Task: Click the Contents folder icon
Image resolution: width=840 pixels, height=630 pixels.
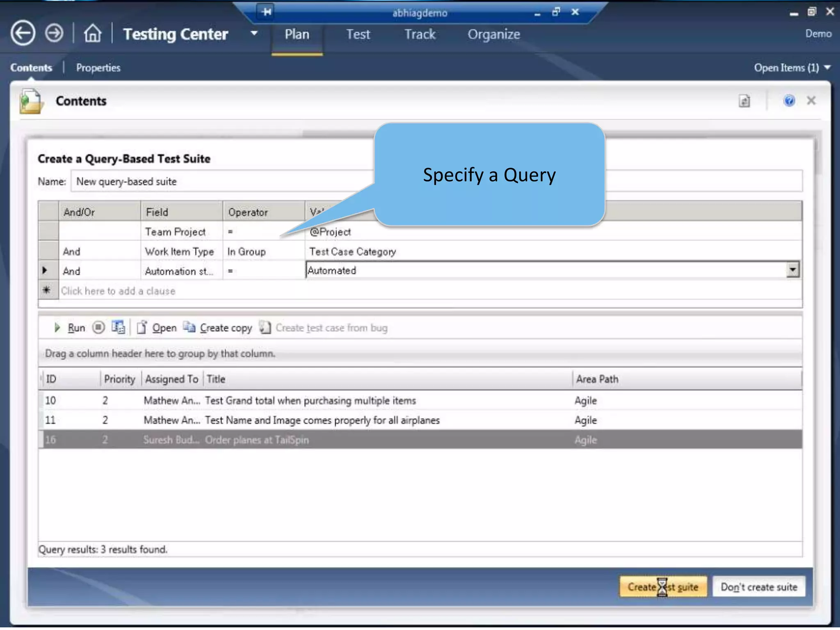Action: 31,101
